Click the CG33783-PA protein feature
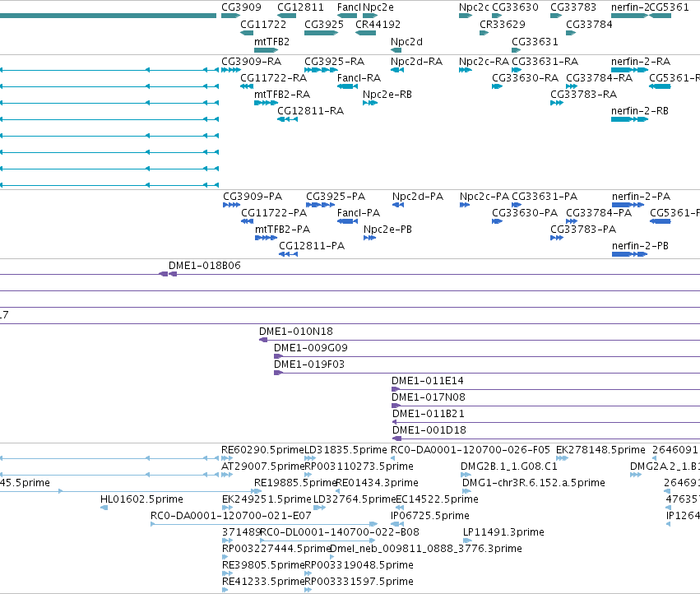The height and width of the screenshot is (594, 700). (557, 238)
